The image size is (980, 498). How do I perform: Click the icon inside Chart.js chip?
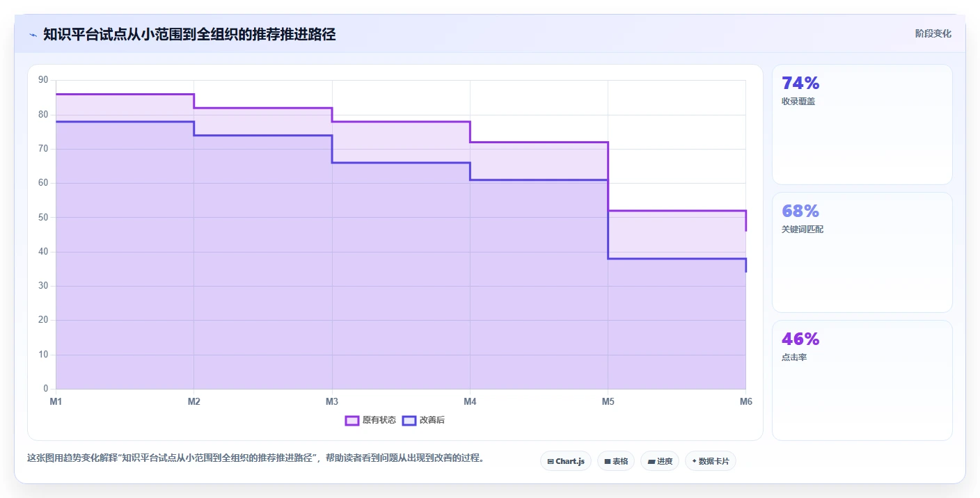point(551,461)
